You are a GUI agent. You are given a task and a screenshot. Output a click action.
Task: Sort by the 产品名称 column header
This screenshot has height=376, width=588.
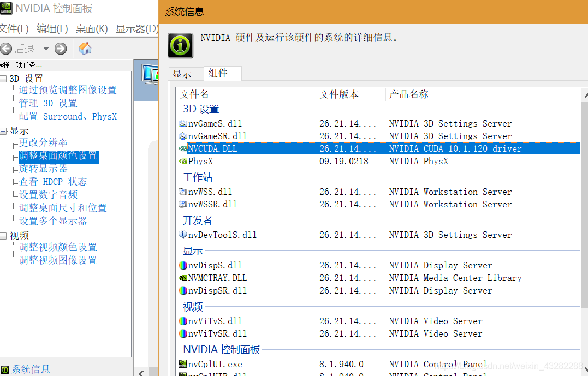[483, 94]
